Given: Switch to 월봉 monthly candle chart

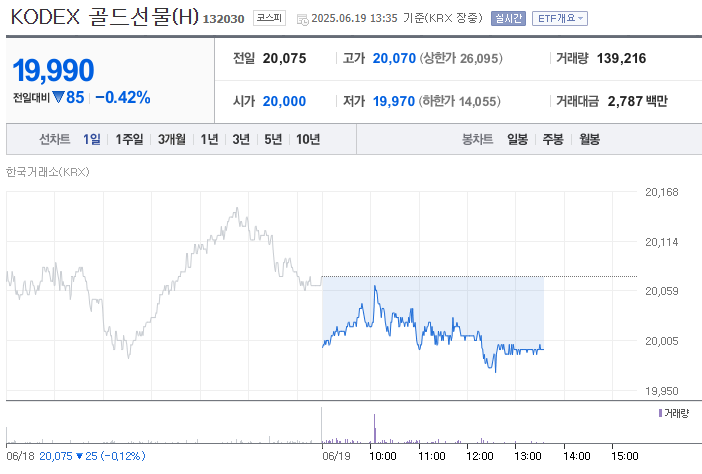Looking at the screenshot, I should point(589,139).
